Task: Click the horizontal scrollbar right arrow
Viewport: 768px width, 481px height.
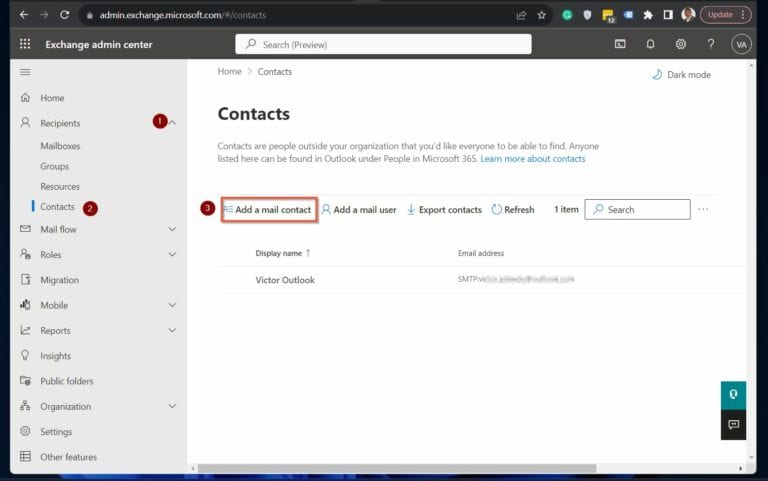Action: click(x=741, y=469)
